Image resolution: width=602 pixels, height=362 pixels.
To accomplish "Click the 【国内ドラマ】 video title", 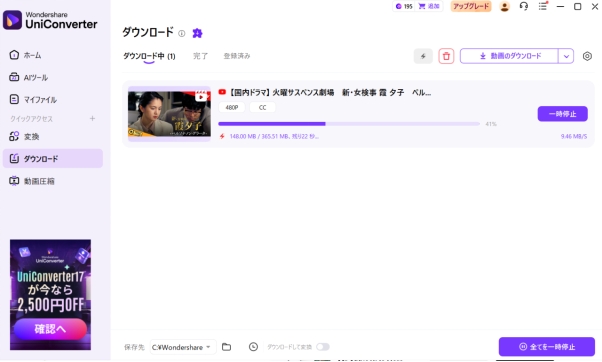I will click(330, 93).
